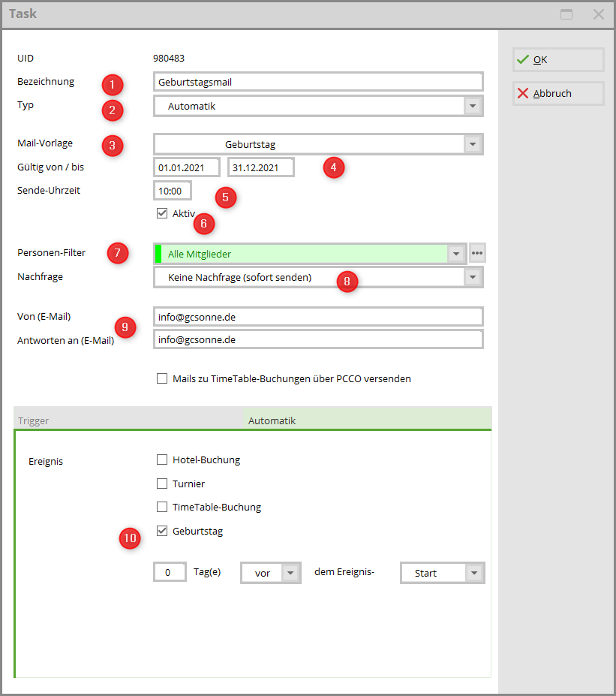Check the TimeTable-Buchung event
This screenshot has width=616, height=696.
pyautogui.click(x=162, y=507)
